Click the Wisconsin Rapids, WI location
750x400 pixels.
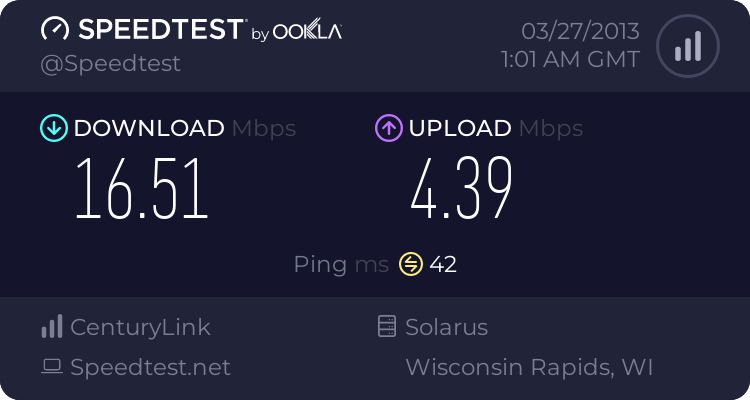click(529, 368)
